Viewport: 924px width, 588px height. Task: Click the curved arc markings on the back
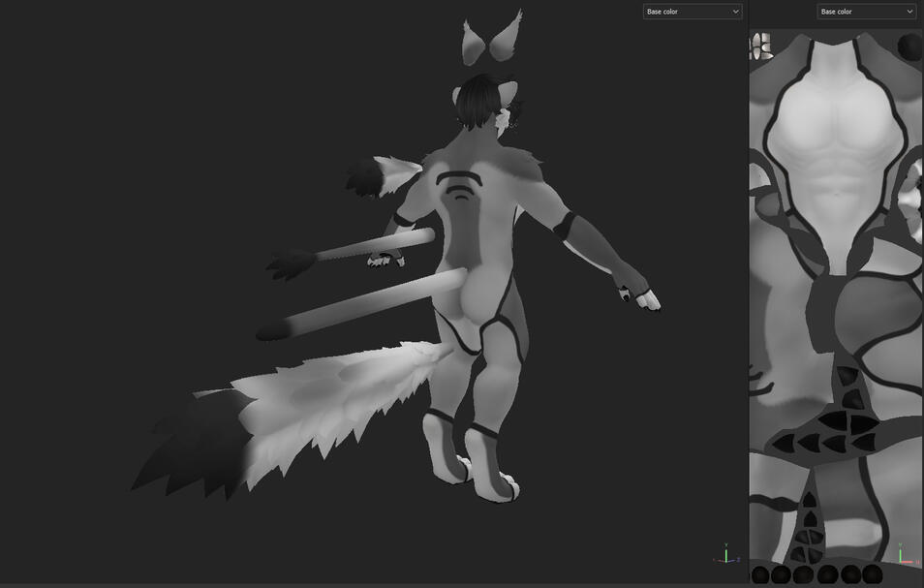tap(458, 184)
